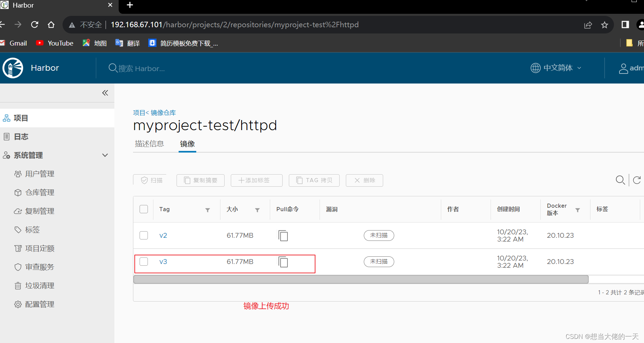Copy pull command for tag v3

click(x=283, y=262)
